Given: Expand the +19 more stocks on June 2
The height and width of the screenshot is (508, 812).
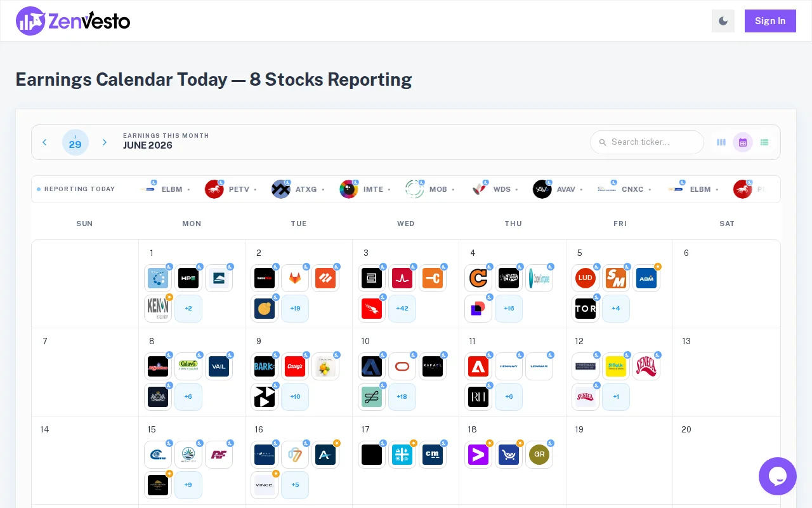Looking at the screenshot, I should coord(295,309).
